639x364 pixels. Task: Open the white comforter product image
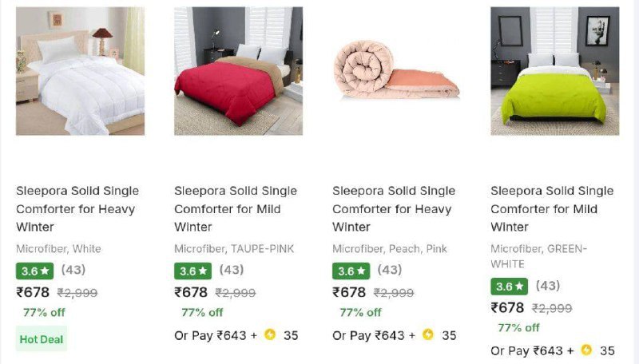[x=80, y=71]
